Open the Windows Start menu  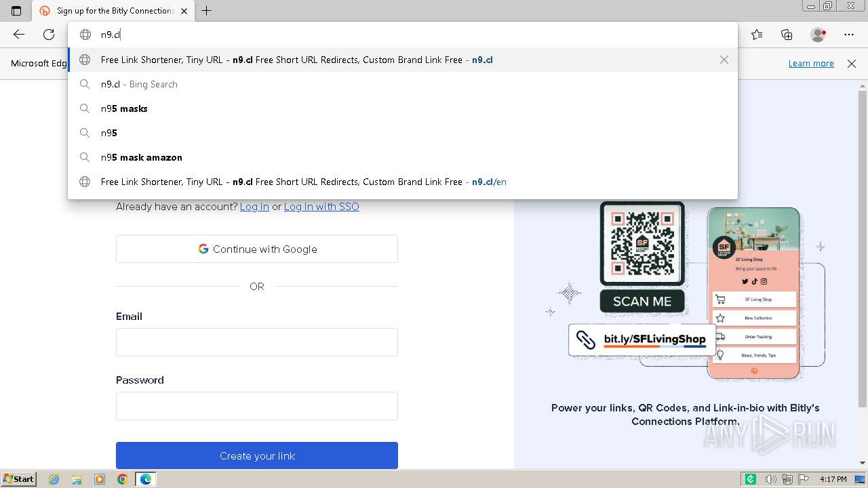[18, 479]
